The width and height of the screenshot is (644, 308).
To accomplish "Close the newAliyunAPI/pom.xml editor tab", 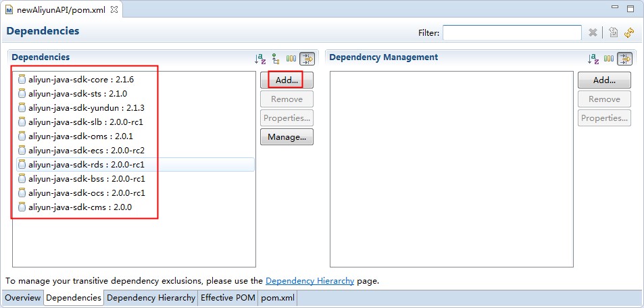I will [114, 10].
